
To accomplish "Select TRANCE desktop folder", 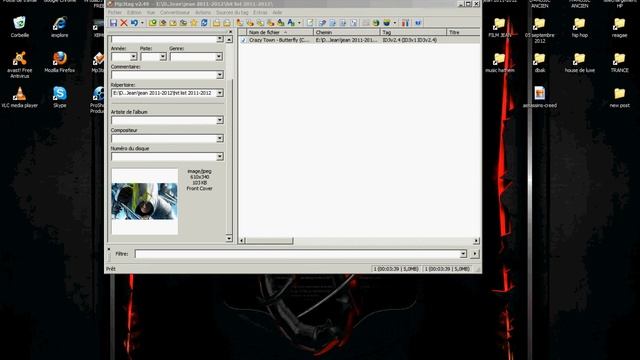I will [620, 63].
